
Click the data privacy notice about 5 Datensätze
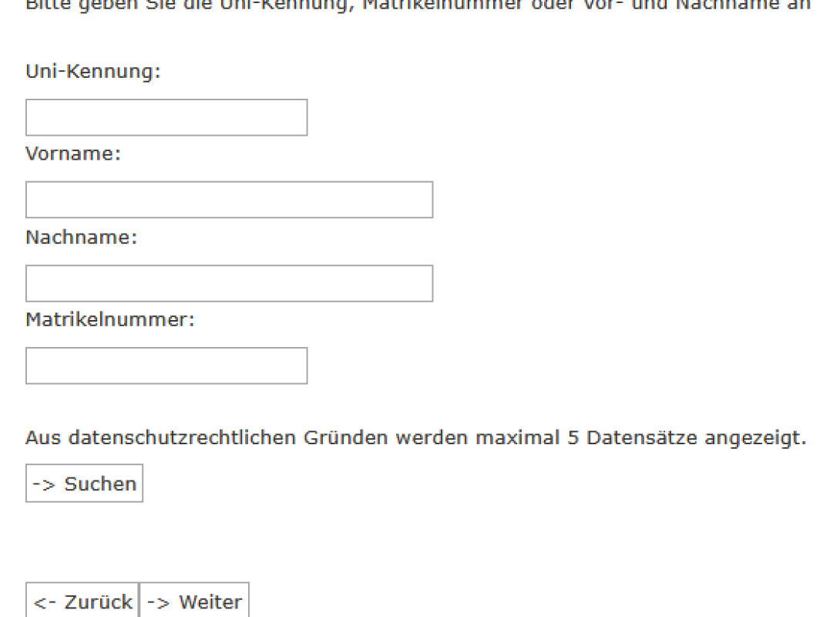(x=415, y=438)
